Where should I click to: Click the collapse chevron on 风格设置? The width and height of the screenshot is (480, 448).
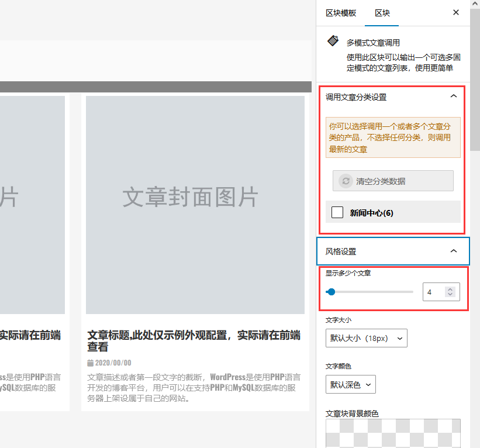click(454, 251)
